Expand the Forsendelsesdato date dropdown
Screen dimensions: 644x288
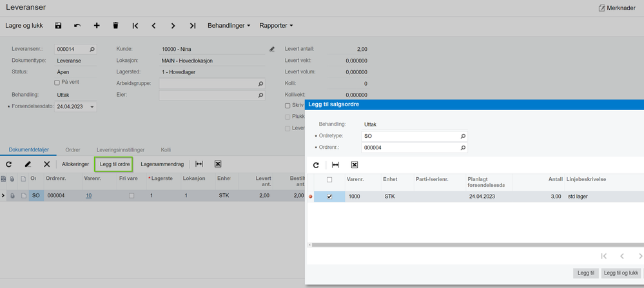[92, 107]
